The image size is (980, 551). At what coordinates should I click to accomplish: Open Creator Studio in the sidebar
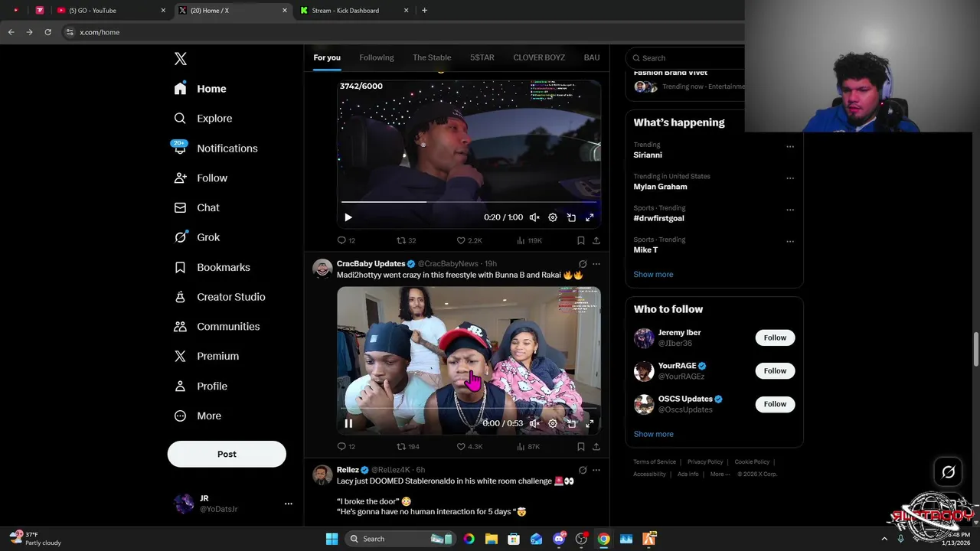pyautogui.click(x=219, y=297)
